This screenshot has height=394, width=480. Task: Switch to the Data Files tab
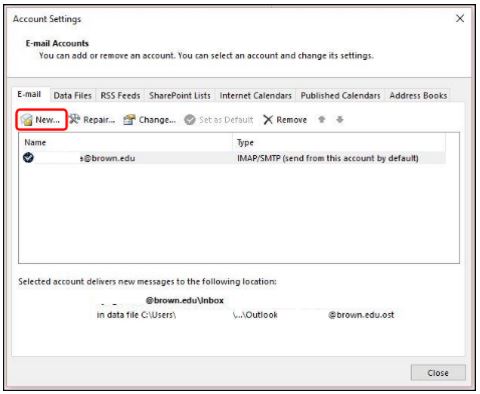coord(73,96)
